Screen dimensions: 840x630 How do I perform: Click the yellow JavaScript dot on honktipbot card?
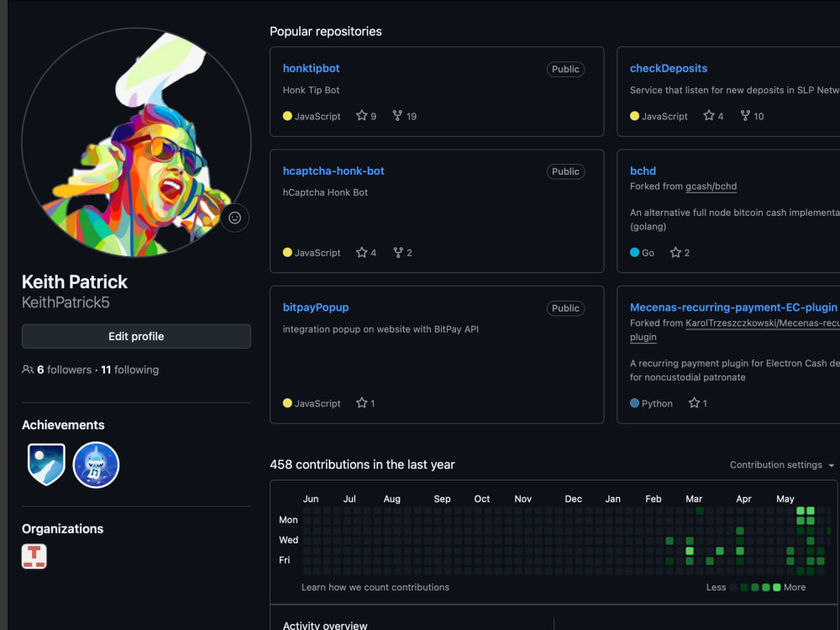coord(287,116)
